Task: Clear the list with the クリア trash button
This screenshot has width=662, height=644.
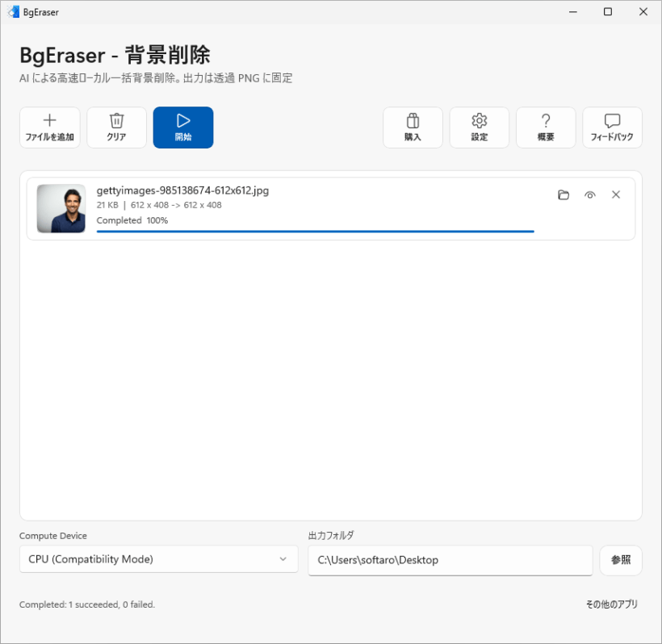Action: (x=116, y=128)
